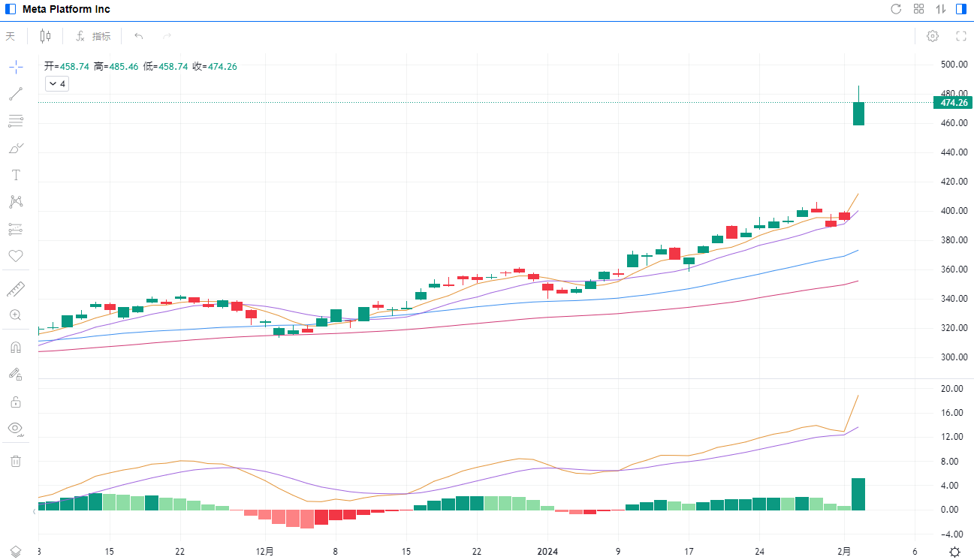
Task: Select the Text annotation tool
Action: (16, 175)
